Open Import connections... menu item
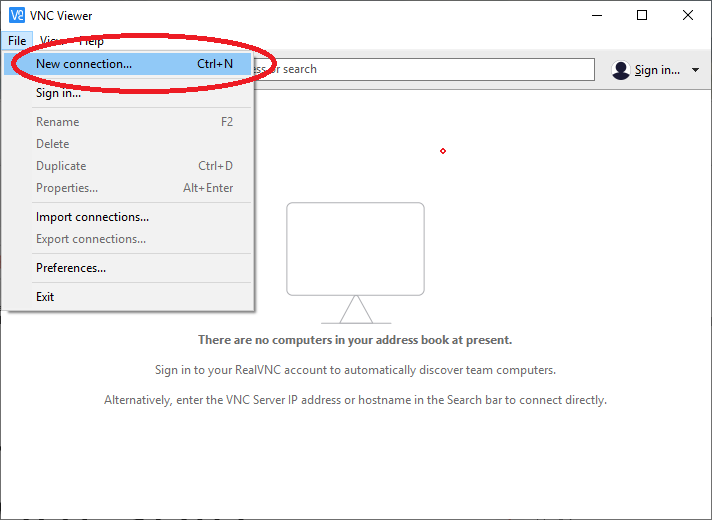This screenshot has height=520, width=712. (128, 217)
